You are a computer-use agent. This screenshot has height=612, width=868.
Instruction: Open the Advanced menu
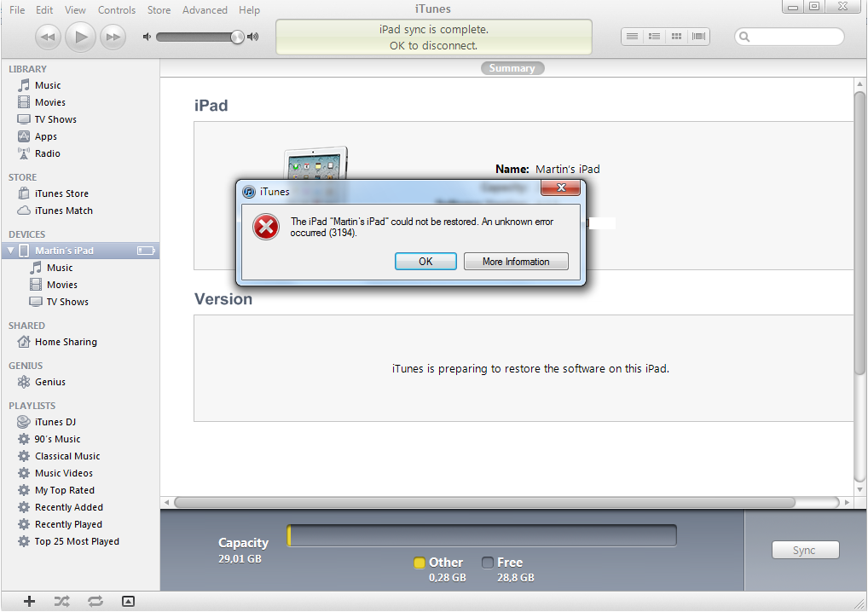205,10
